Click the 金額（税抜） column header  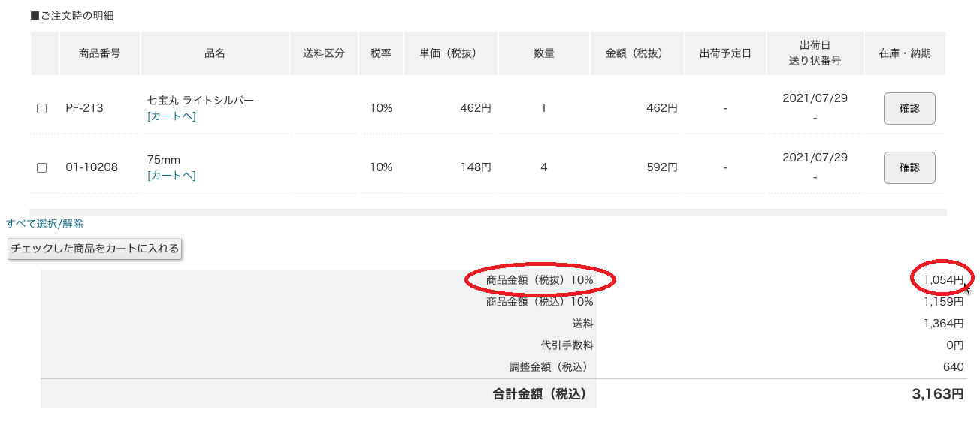coord(637,53)
